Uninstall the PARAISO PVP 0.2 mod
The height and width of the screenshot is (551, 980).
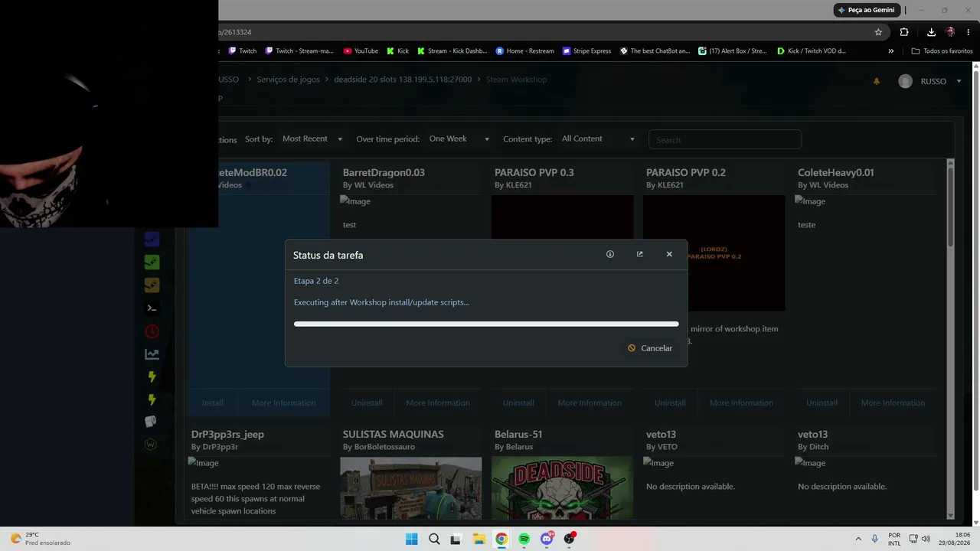coord(670,403)
